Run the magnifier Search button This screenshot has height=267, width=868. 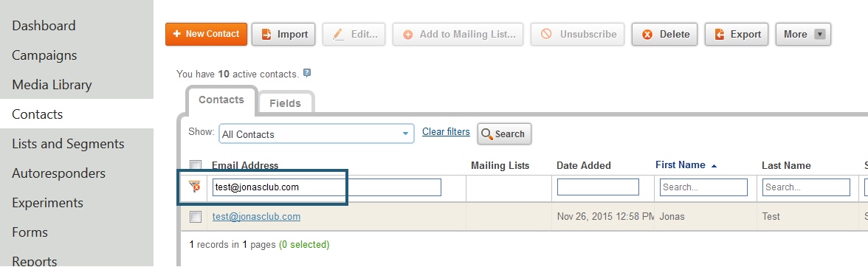[x=503, y=133]
